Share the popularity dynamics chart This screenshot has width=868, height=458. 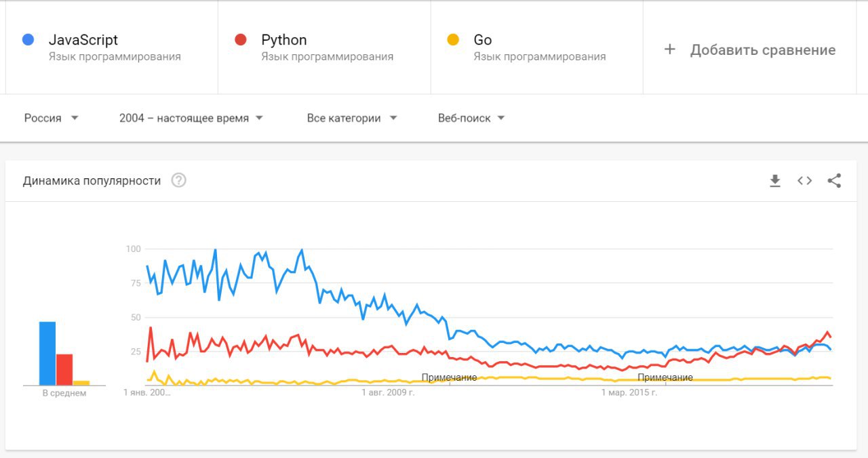(835, 181)
